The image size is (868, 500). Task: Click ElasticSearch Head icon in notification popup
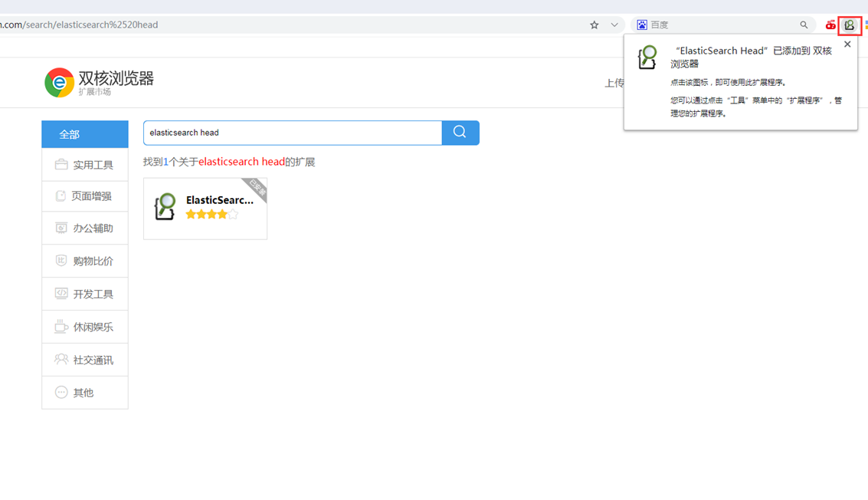tap(647, 57)
